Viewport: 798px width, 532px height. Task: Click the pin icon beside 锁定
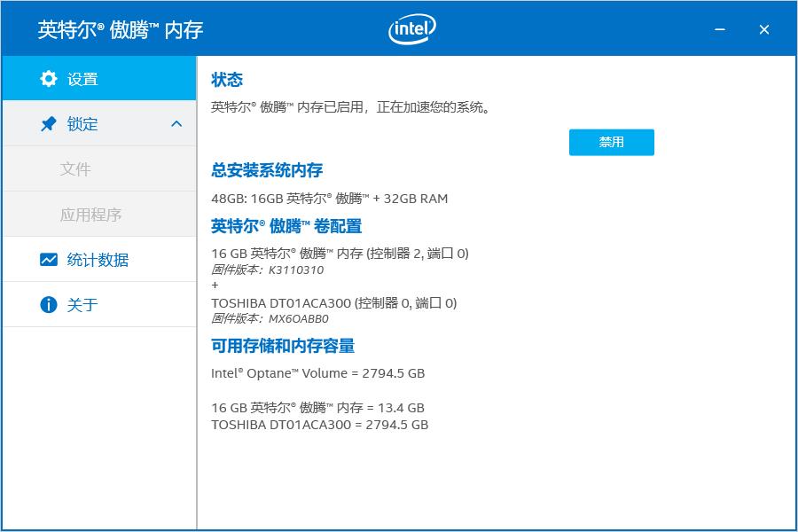point(49,124)
